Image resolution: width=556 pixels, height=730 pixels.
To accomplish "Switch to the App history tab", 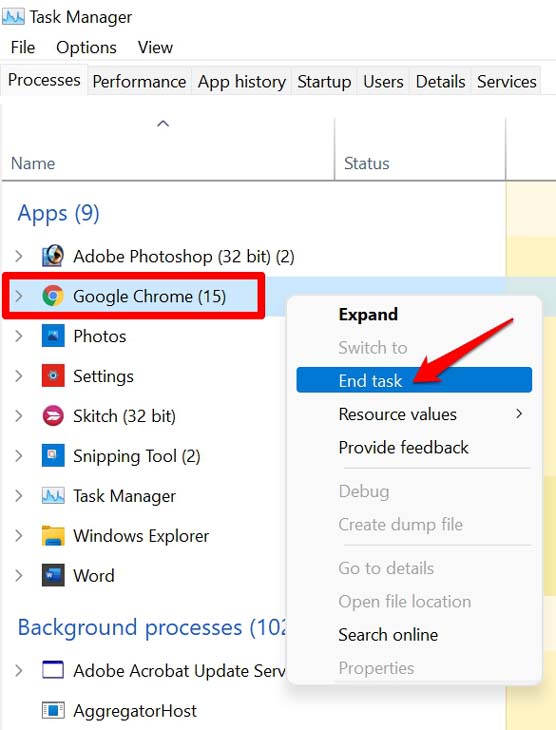I will pos(242,81).
